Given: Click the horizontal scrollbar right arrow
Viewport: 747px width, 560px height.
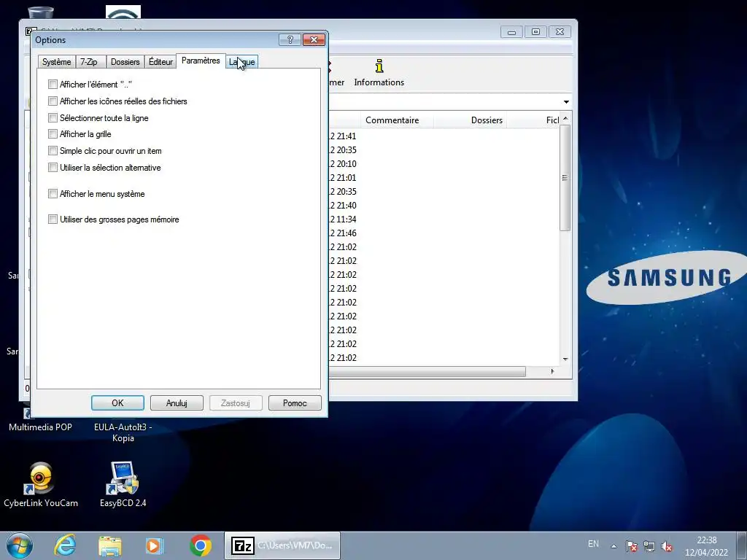Looking at the screenshot, I should [x=552, y=371].
